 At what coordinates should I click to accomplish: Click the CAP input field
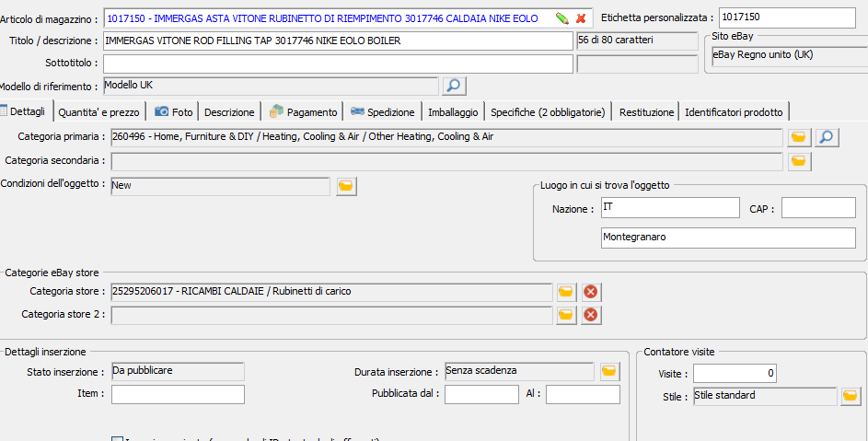tap(818, 208)
